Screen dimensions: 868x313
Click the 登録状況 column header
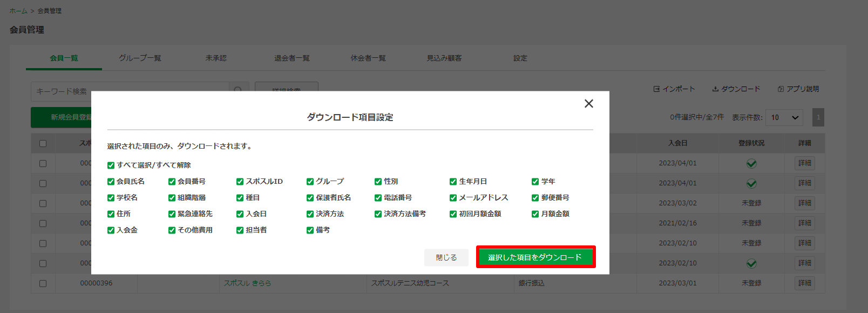pos(751,143)
